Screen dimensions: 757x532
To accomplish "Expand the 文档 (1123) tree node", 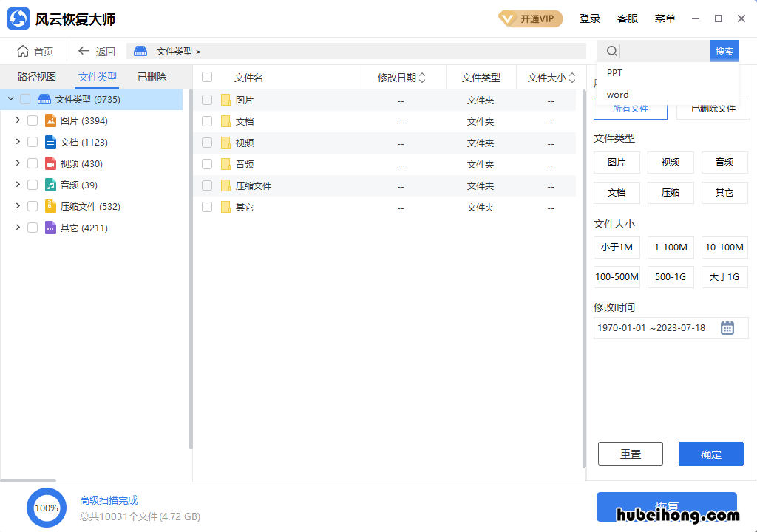I will [x=18, y=141].
